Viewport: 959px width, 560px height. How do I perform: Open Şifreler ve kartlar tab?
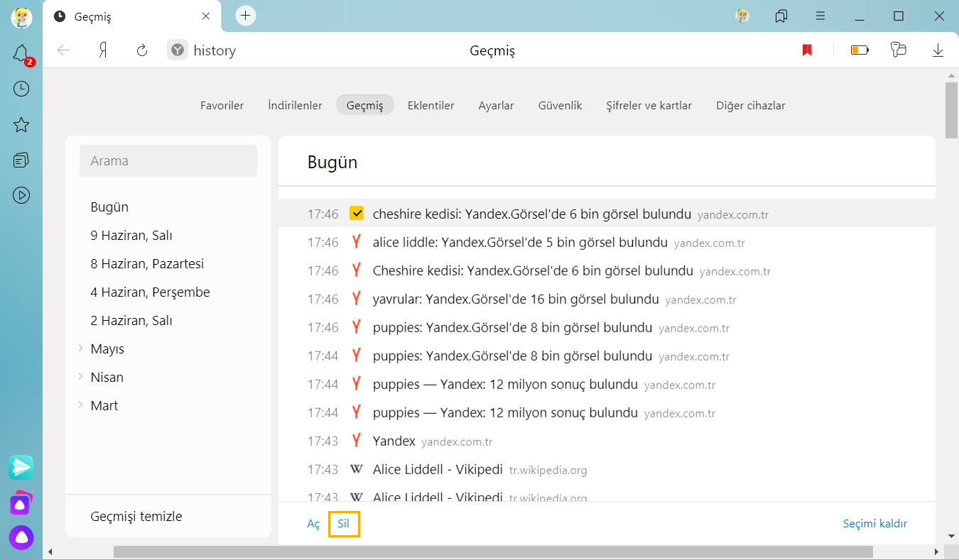649,105
